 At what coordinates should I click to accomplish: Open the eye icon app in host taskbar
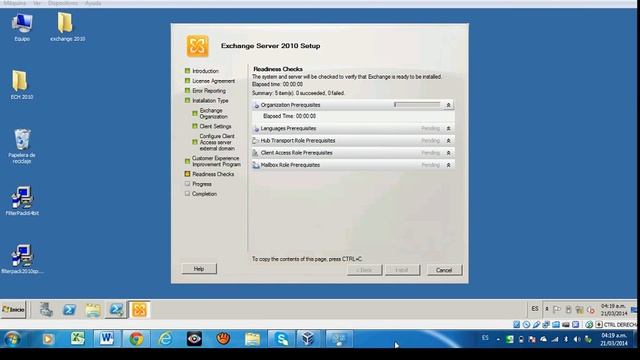(194, 339)
